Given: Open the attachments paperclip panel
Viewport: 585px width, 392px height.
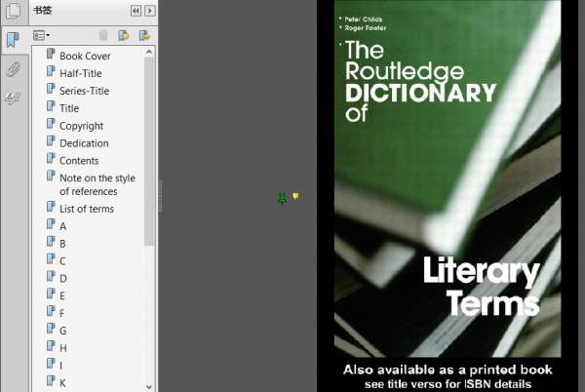Looking at the screenshot, I should coord(14,69).
